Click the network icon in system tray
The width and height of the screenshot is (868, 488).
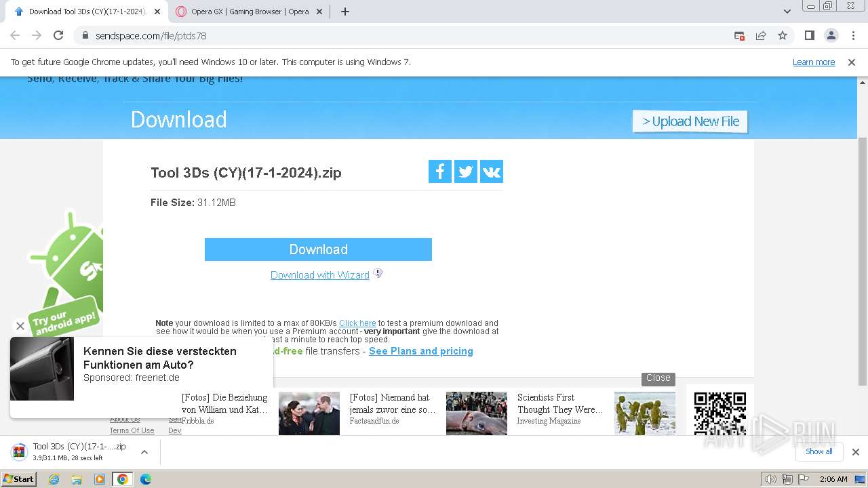point(787,479)
